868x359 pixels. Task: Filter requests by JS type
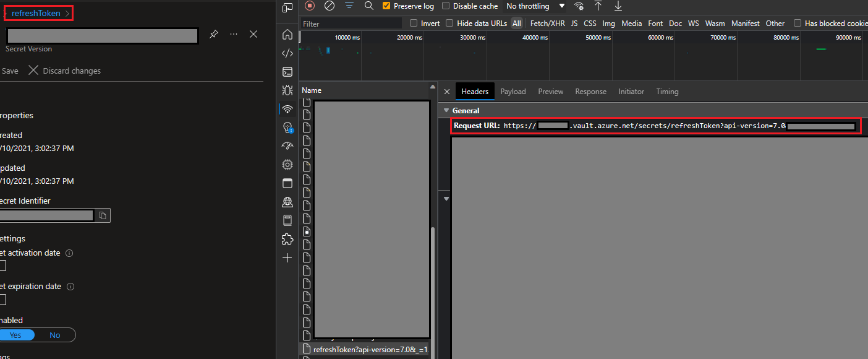point(574,24)
